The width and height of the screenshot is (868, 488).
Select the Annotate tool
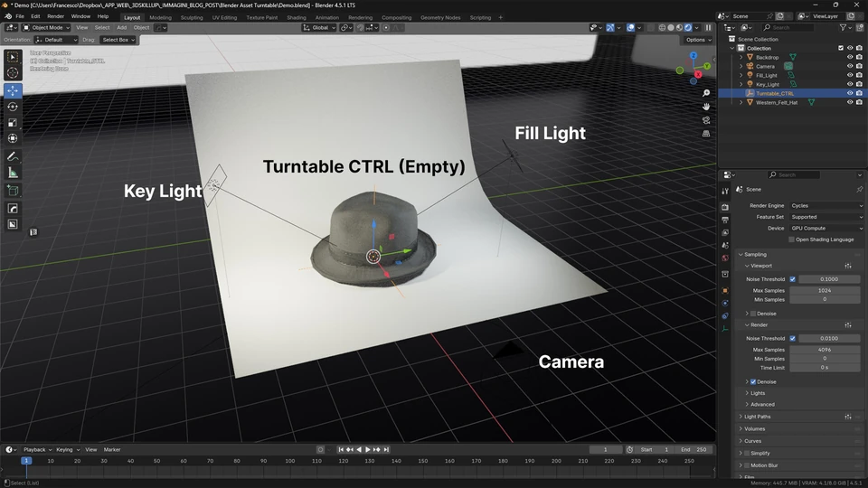[13, 156]
